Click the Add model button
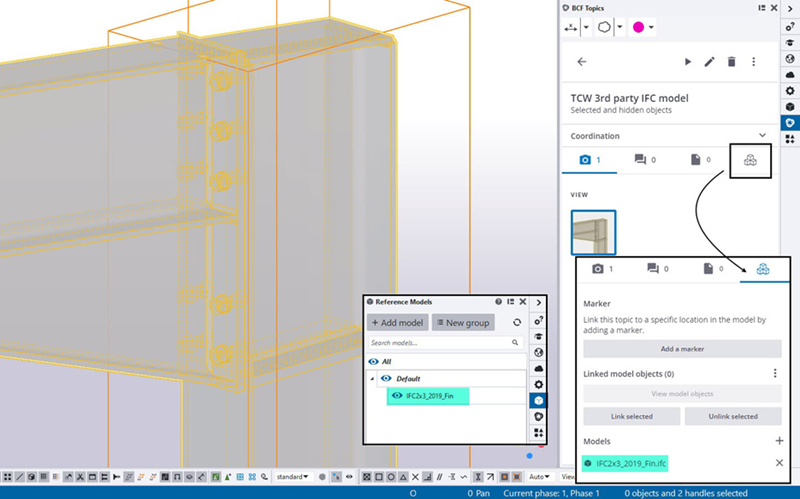The width and height of the screenshot is (800, 499). point(398,323)
